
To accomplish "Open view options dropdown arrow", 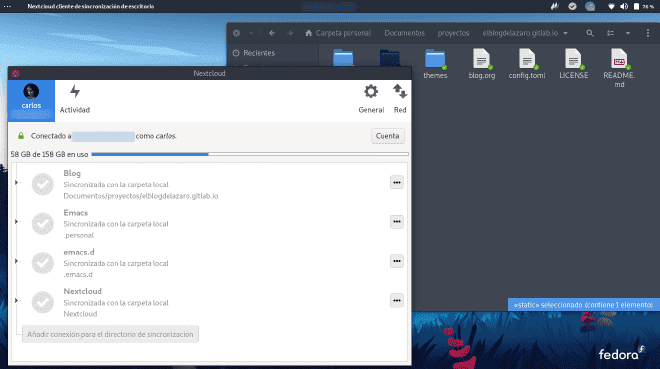I will 628,33.
